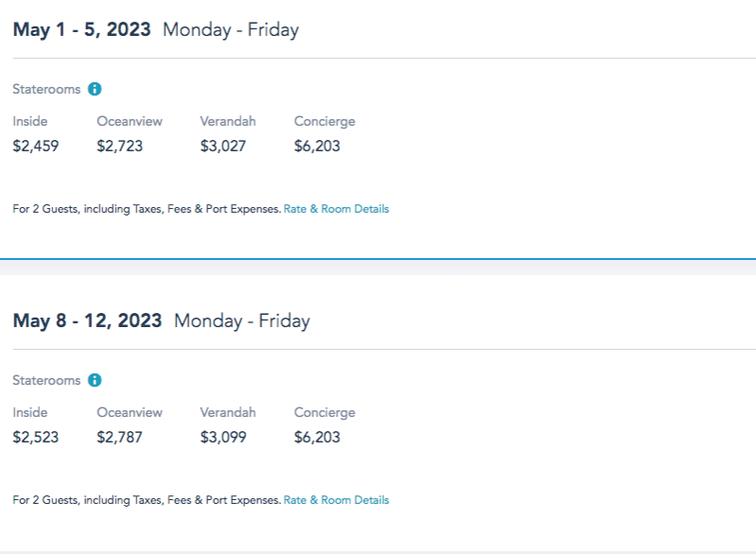The image size is (756, 554).
Task: Select Verandah stateroom priced $3,099
Action: (224, 438)
